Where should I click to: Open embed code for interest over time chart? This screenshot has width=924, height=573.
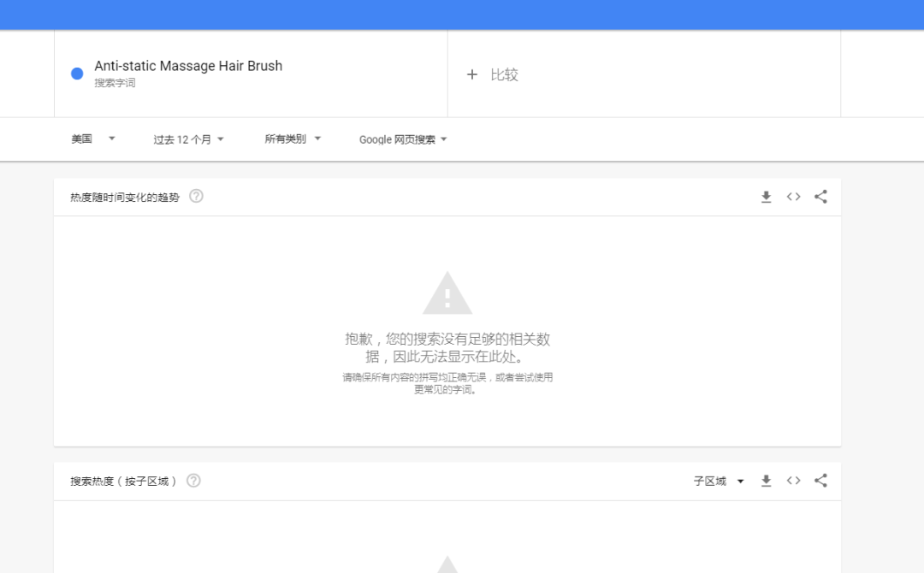793,197
